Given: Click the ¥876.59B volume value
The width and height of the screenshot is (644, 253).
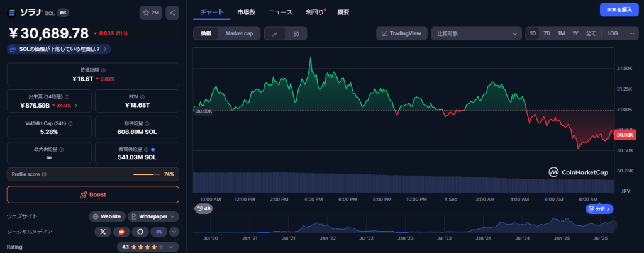Looking at the screenshot, I should coord(35,106).
